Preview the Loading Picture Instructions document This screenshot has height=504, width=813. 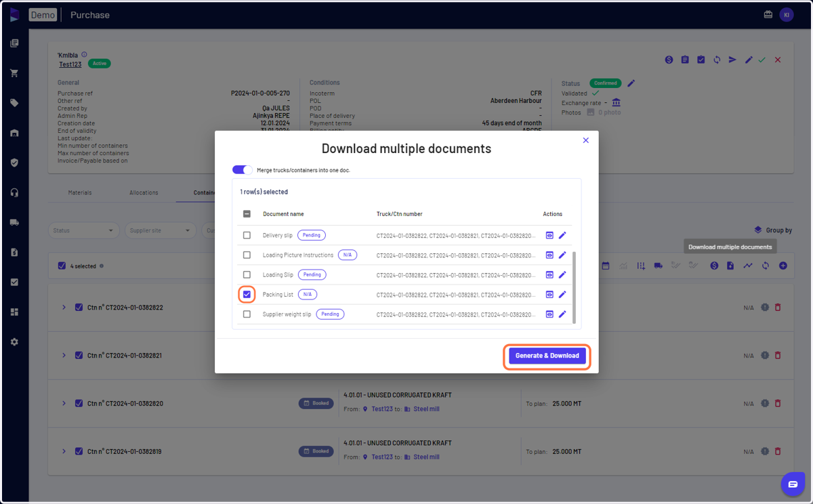(x=549, y=255)
